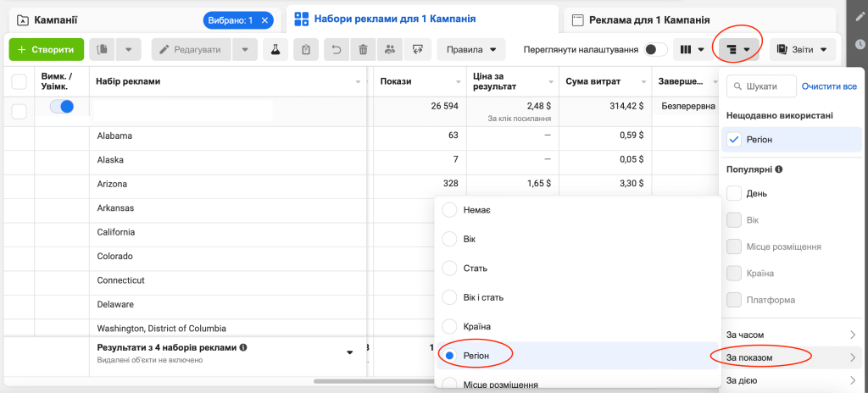This screenshot has width=868, height=393.
Task: Click the Arizona row
Action: click(x=111, y=184)
